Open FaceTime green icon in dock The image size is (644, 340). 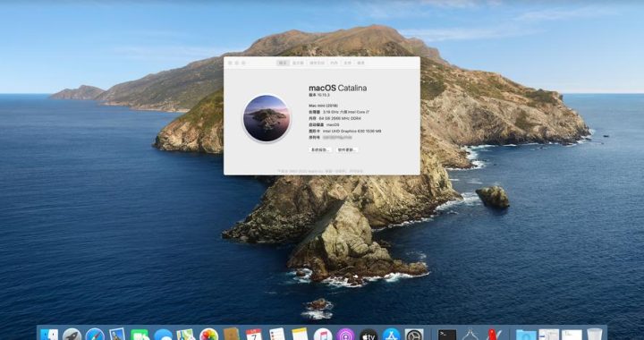(140, 335)
